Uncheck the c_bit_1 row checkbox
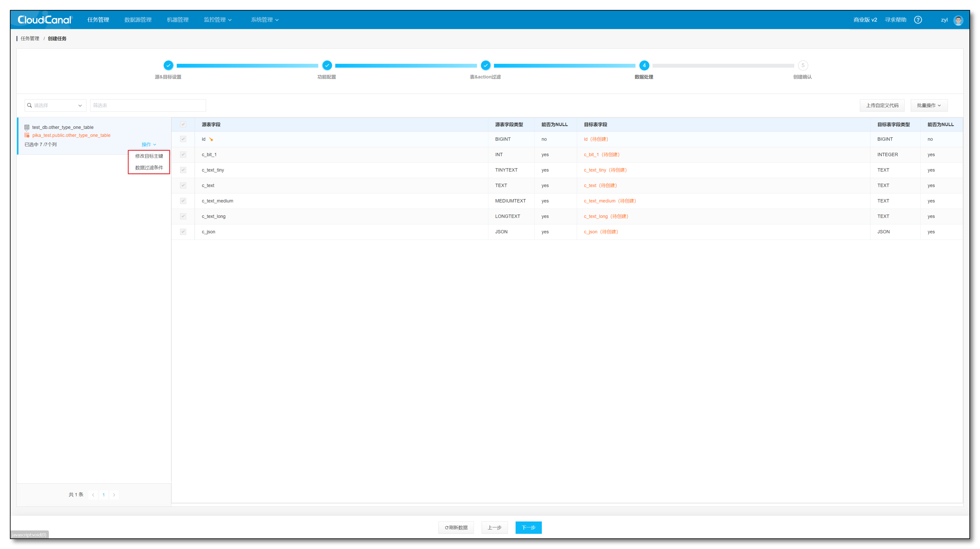980x549 pixels. (x=183, y=155)
